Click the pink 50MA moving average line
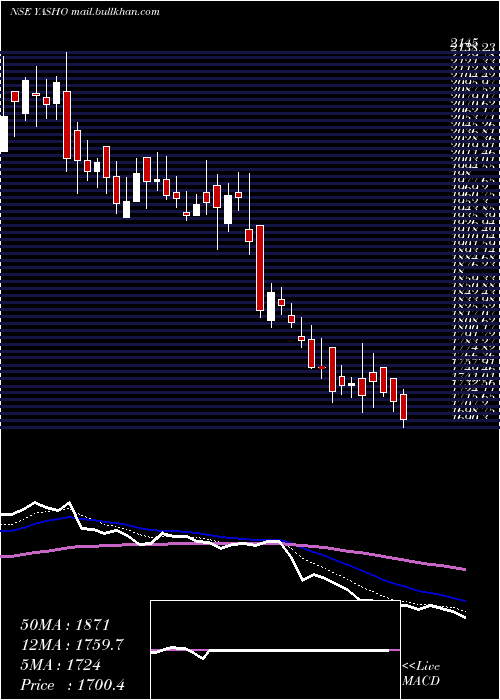This screenshot has width=500, height=700. click(232, 544)
